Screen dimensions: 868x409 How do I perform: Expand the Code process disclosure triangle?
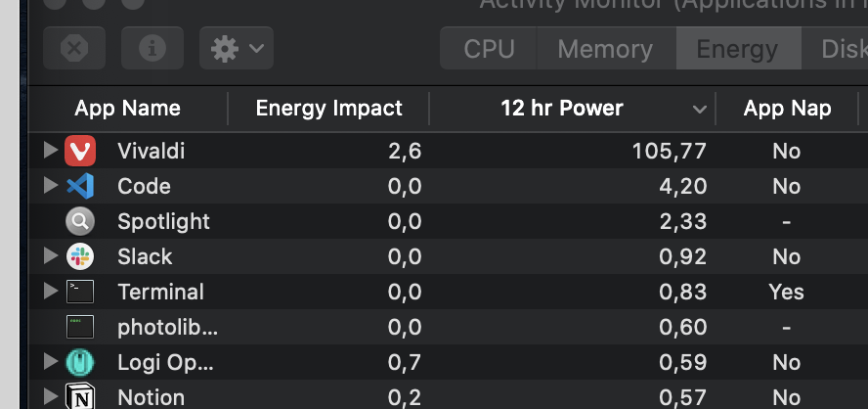(51, 186)
